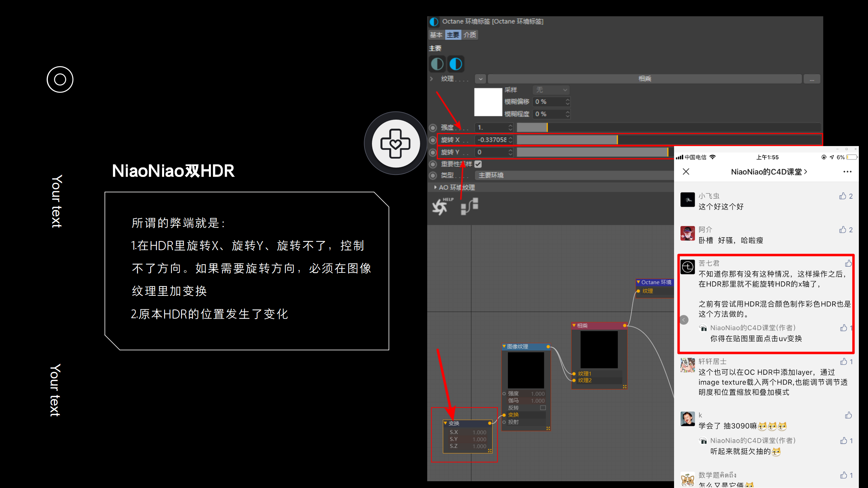This screenshot has width=868, height=488.
Task: Expand the AO 环境纹理 section
Action: pos(435,187)
